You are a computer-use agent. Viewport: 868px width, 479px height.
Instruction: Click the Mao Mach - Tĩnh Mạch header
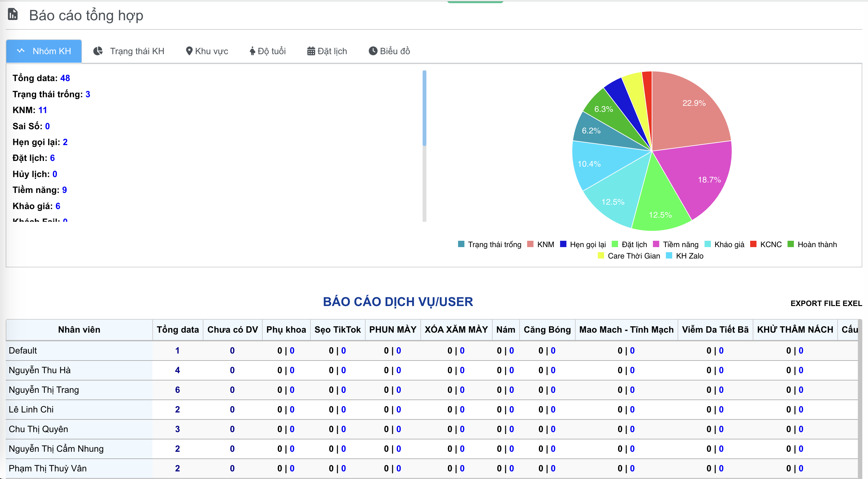(626, 329)
